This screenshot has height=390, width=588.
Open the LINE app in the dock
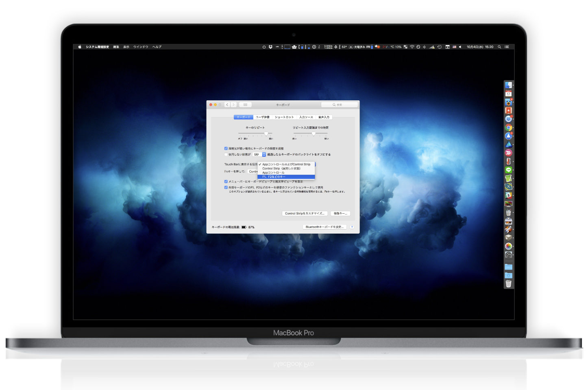coord(508,170)
